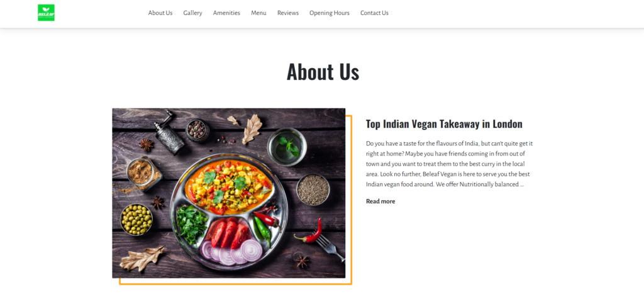Open the Contact Us link
644x301 pixels.
click(x=374, y=13)
